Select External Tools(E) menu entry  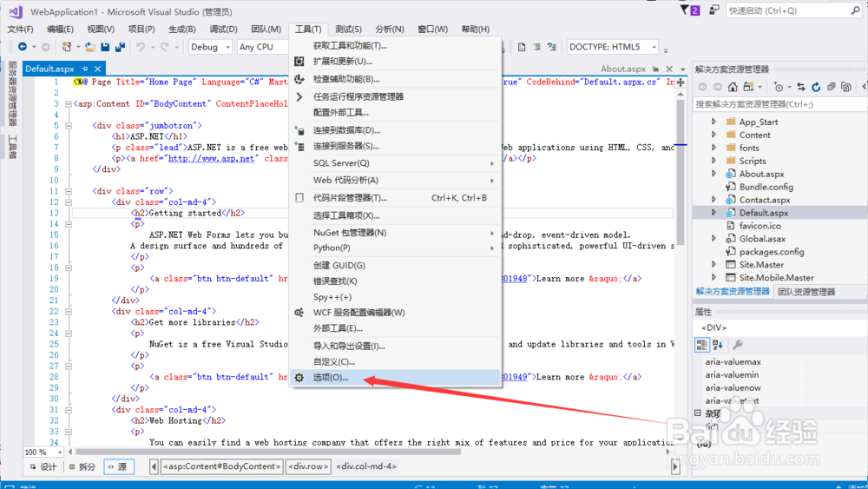tap(395, 328)
